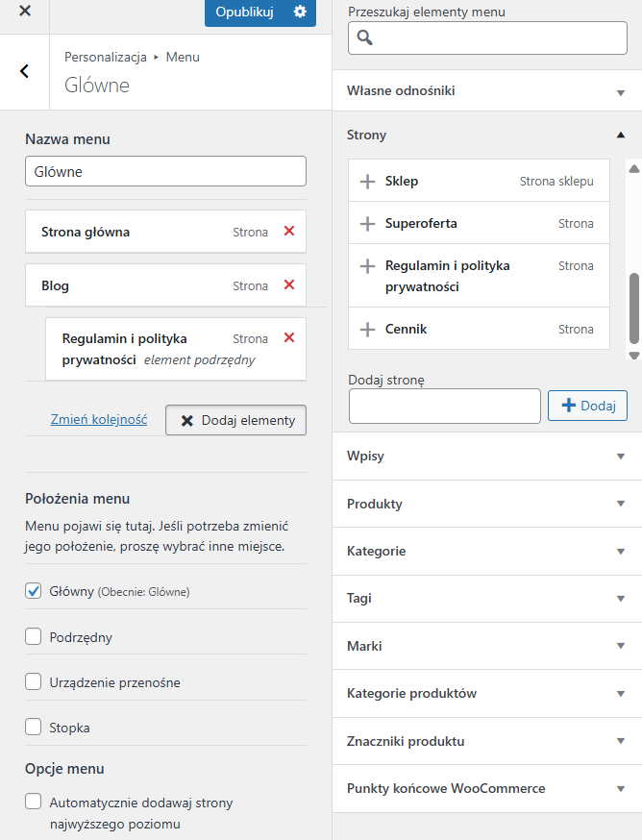
Task: Click the Dodaj elementy button
Action: (x=236, y=420)
